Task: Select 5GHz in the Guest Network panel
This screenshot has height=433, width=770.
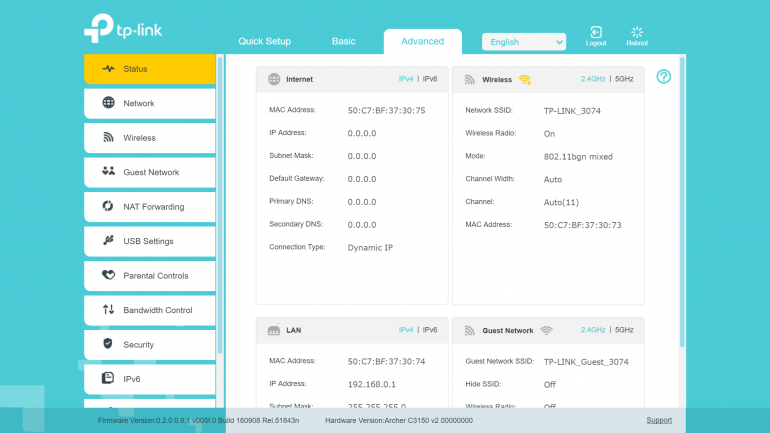Action: click(624, 330)
